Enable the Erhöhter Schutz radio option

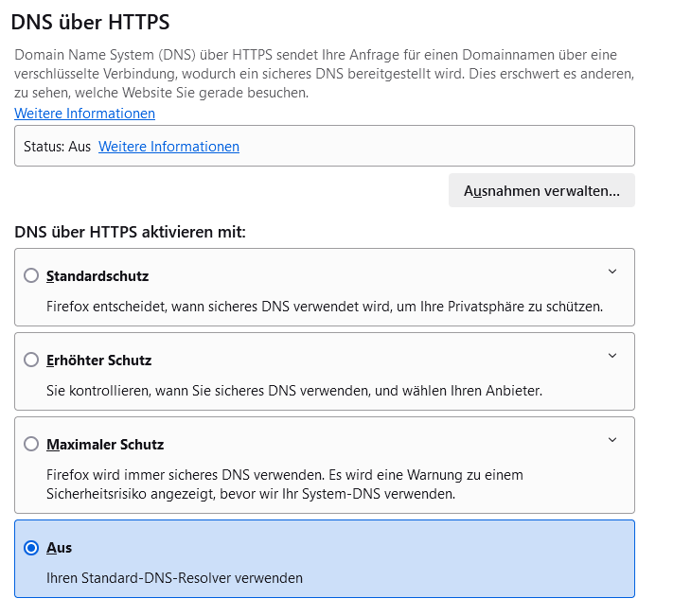click(31, 360)
